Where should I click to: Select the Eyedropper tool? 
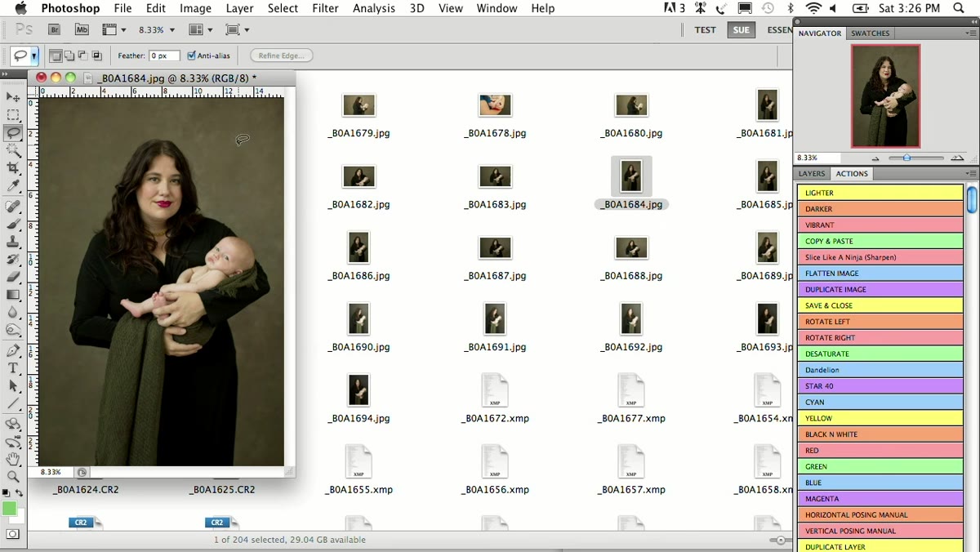click(13, 186)
